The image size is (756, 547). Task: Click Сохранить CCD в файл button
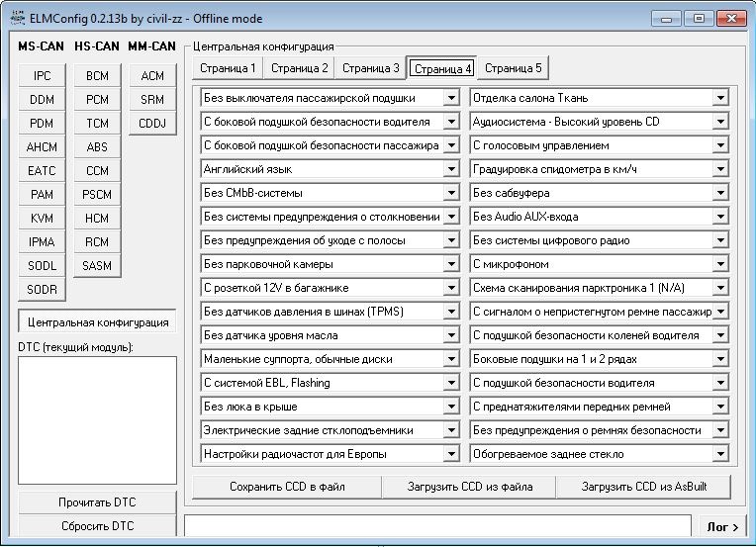287,487
